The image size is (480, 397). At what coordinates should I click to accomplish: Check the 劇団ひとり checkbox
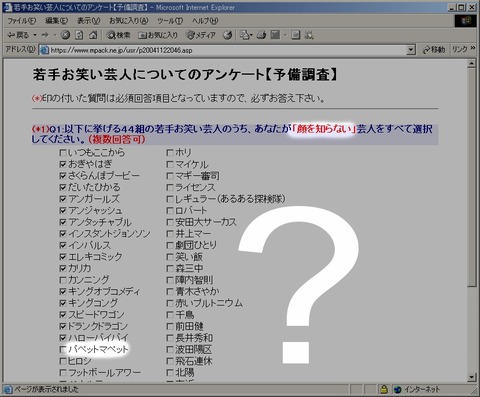(170, 245)
